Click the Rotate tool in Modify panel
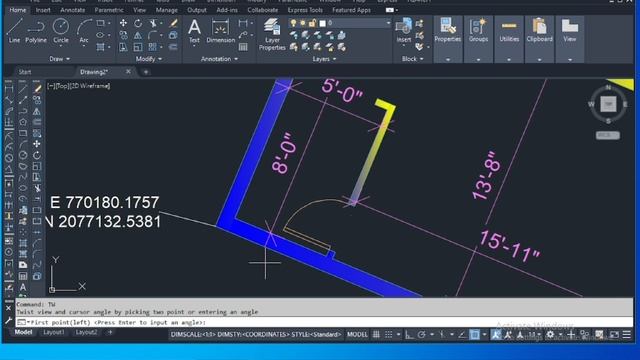The height and width of the screenshot is (360, 640). tap(138, 23)
